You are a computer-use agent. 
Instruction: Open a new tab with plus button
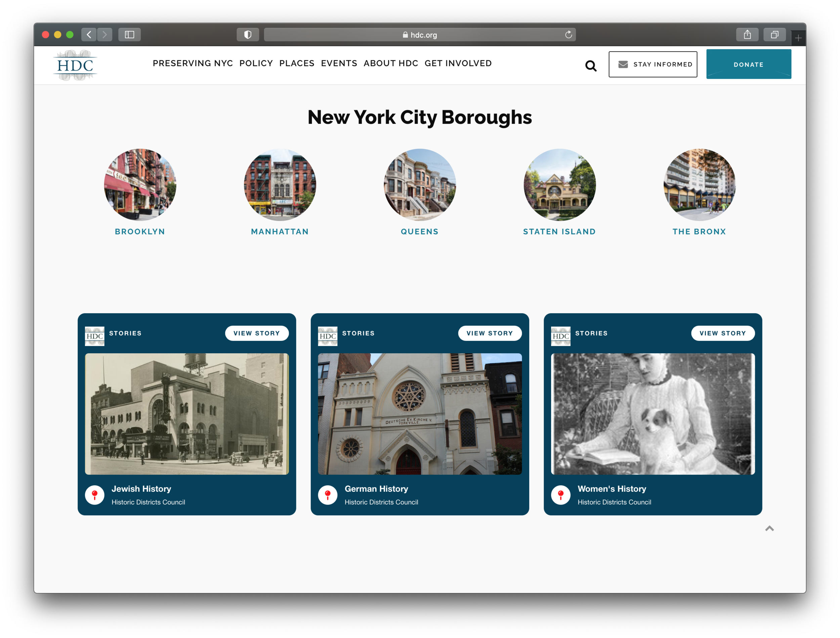[x=798, y=38]
